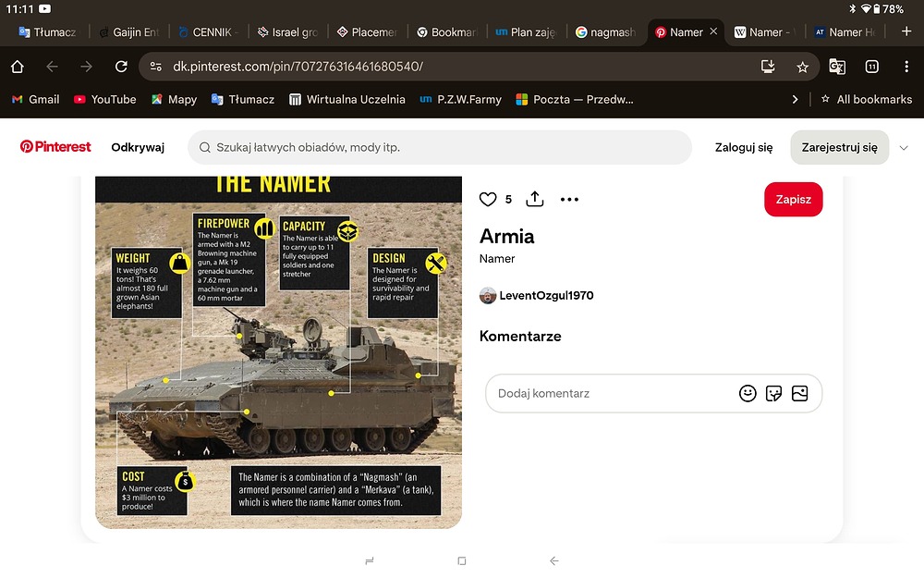Image resolution: width=924 pixels, height=578 pixels.
Task: Navigate back with the browser back arrow
Action: [52, 67]
